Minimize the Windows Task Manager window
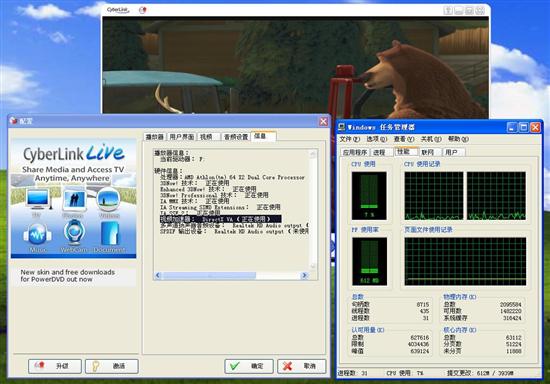This screenshot has width=550, height=384. click(512, 127)
